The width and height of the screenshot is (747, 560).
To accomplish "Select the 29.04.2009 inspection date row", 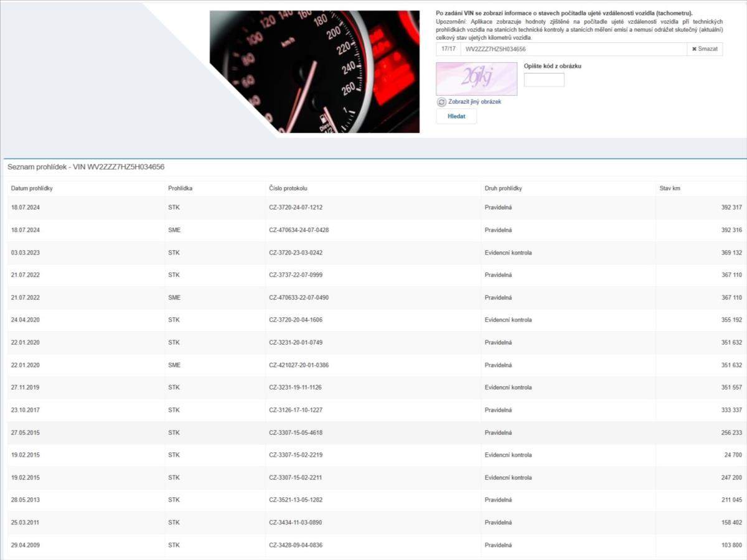I will click(26, 545).
